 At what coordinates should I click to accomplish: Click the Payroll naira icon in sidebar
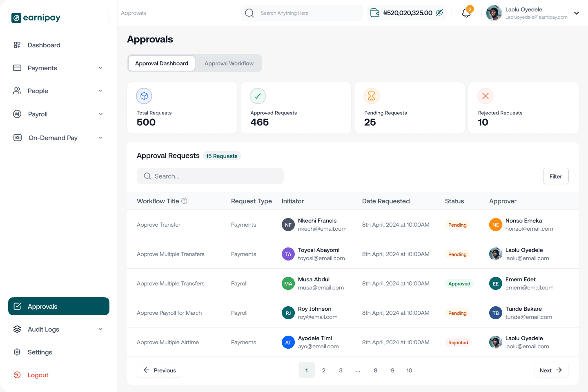17,114
